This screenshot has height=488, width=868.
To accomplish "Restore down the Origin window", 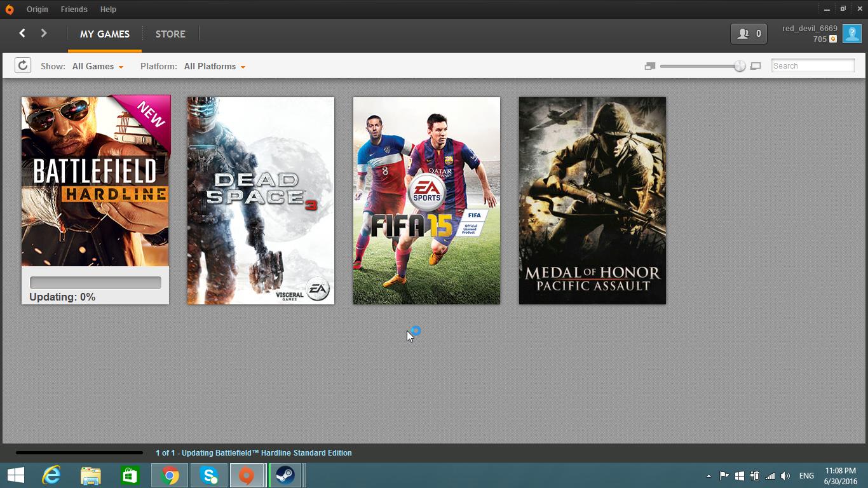I will 843,9.
